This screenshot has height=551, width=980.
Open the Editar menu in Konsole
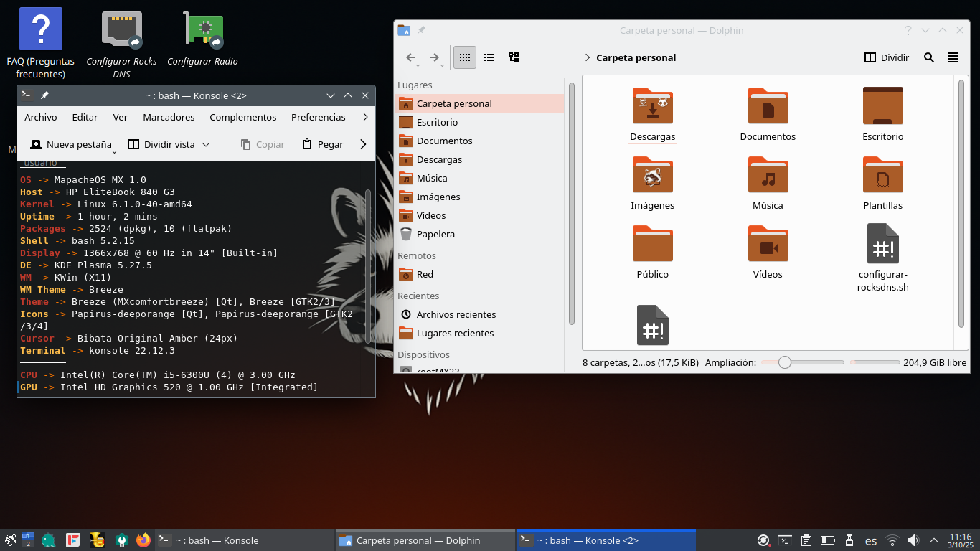click(85, 117)
